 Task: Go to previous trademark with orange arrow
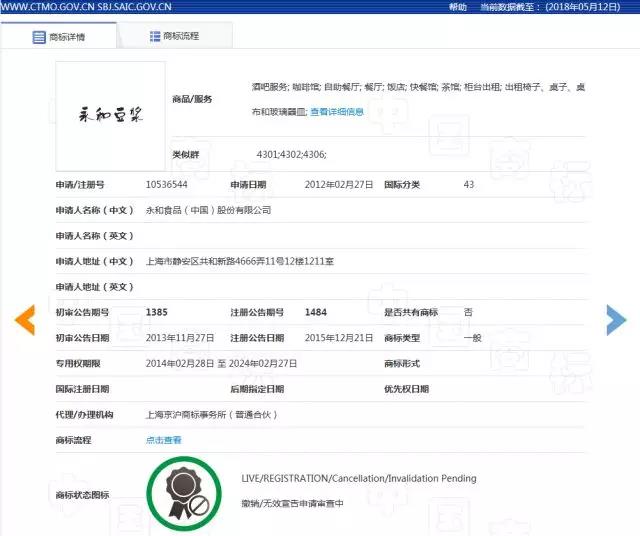click(25, 320)
